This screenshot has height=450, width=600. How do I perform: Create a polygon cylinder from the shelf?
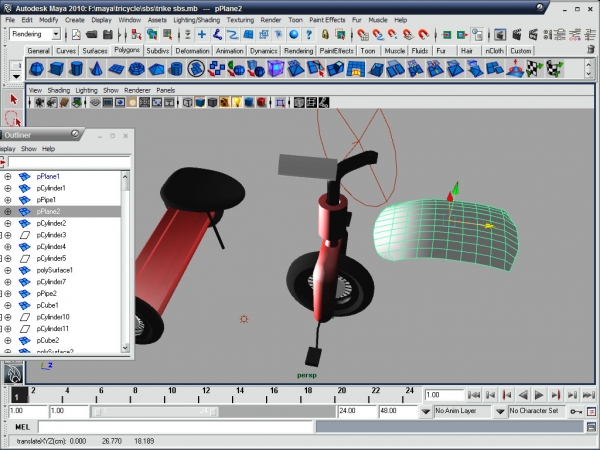[77, 69]
